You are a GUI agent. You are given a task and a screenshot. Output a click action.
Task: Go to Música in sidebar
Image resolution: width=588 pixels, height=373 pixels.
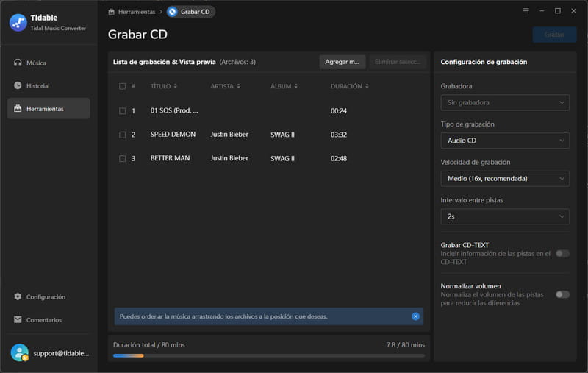pyautogui.click(x=49, y=63)
